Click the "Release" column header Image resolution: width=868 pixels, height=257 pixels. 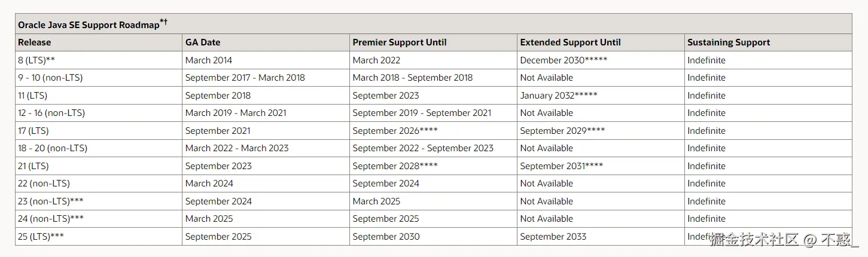pos(35,42)
